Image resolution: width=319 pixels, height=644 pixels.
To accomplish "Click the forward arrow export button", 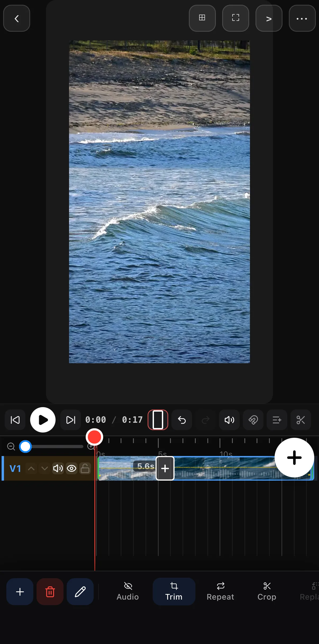I will click(x=269, y=19).
